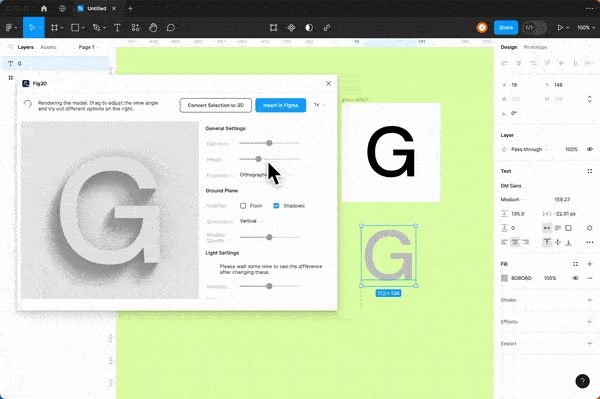The width and height of the screenshot is (600, 399).
Task: Select auto height text resizing
Action: (x=558, y=228)
